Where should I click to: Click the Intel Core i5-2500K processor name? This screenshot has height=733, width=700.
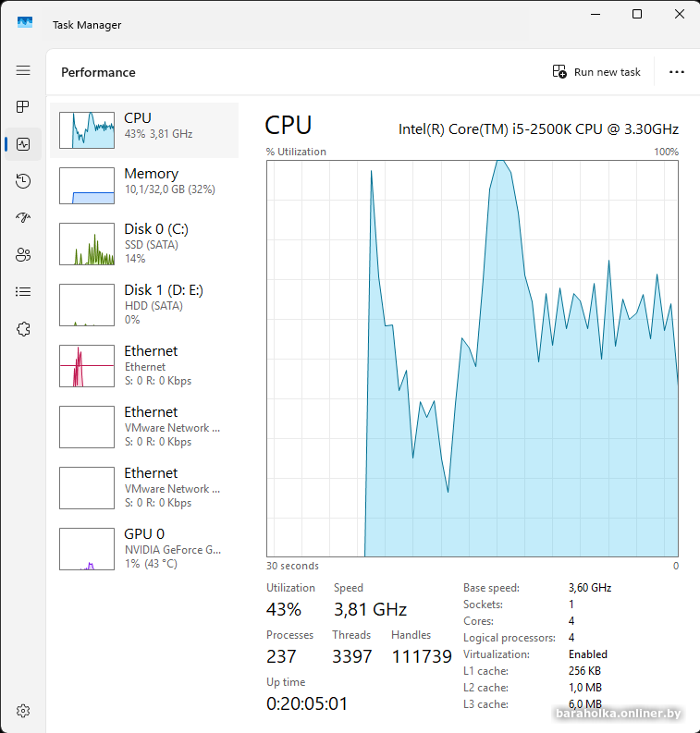point(538,129)
